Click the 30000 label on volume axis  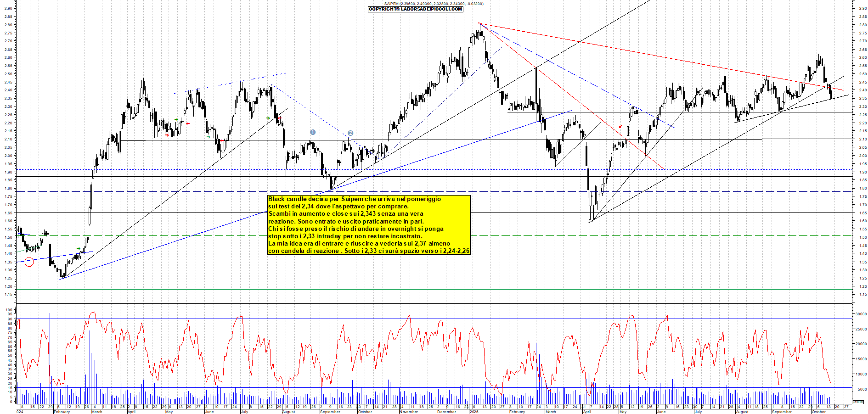pos(860,314)
